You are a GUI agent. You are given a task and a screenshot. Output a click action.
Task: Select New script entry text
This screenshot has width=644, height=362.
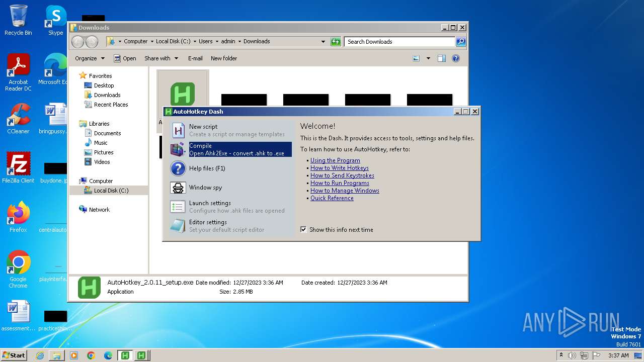click(203, 127)
